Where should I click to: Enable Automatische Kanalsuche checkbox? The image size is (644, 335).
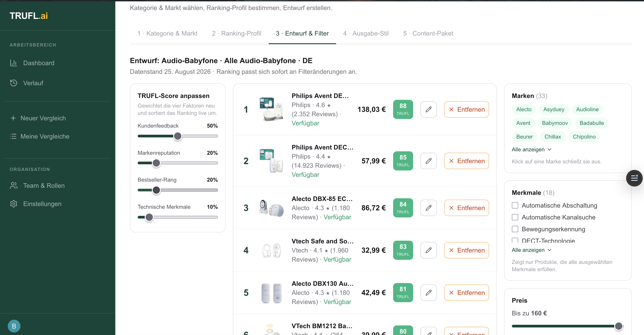[x=515, y=217]
